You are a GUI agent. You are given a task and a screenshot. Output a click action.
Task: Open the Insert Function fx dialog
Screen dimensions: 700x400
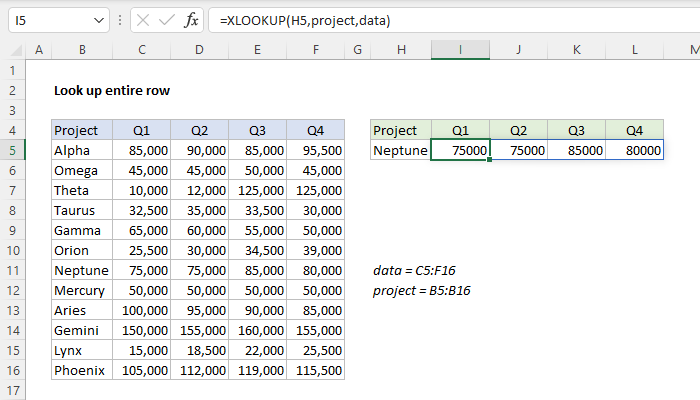pos(191,21)
